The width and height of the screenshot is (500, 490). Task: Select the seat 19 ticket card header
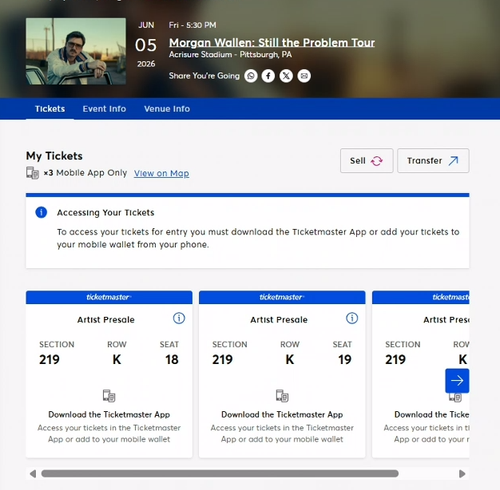tap(282, 297)
